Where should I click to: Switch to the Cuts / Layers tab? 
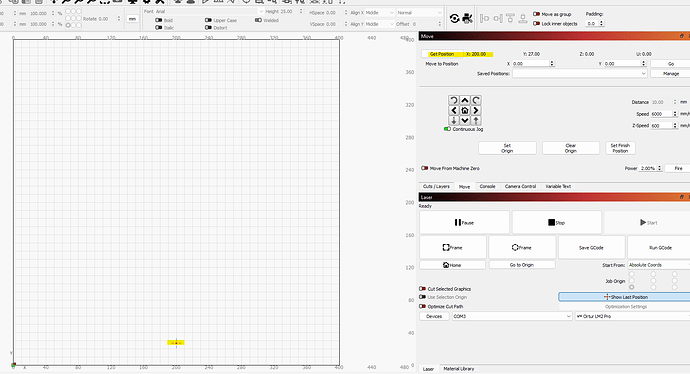pyautogui.click(x=437, y=187)
